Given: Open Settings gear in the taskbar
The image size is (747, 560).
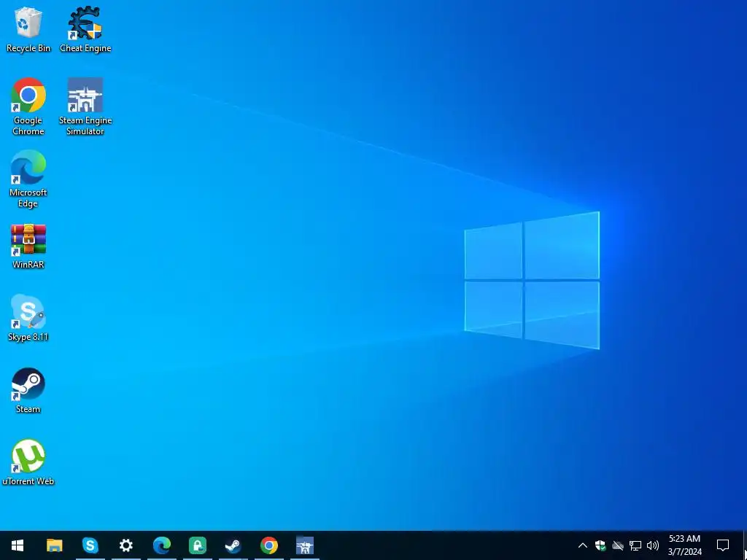Looking at the screenshot, I should click(x=125, y=545).
